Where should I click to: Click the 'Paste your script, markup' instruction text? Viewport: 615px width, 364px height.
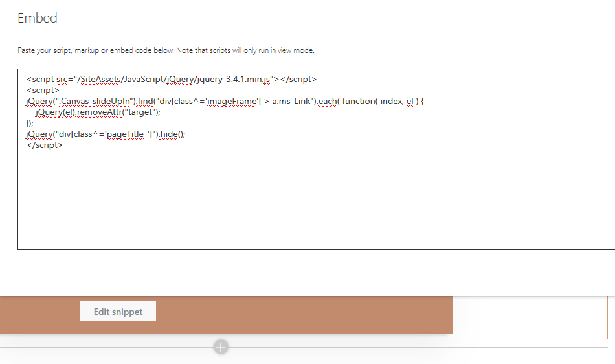pos(166,50)
